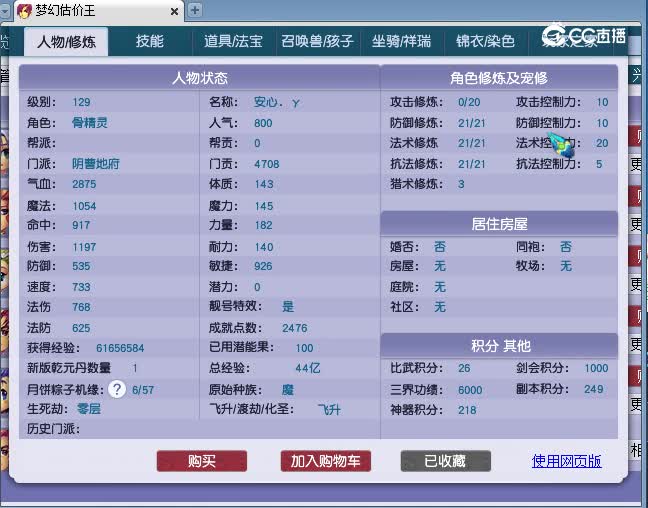Close the 梦幻估价王 browser tab
Image resolution: width=648 pixels, height=508 pixels.
point(174,12)
